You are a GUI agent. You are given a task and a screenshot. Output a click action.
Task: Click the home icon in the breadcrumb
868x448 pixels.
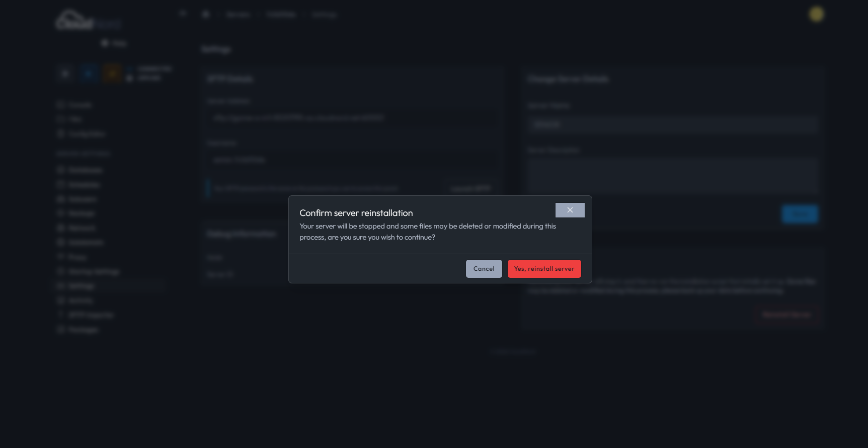coord(205,14)
